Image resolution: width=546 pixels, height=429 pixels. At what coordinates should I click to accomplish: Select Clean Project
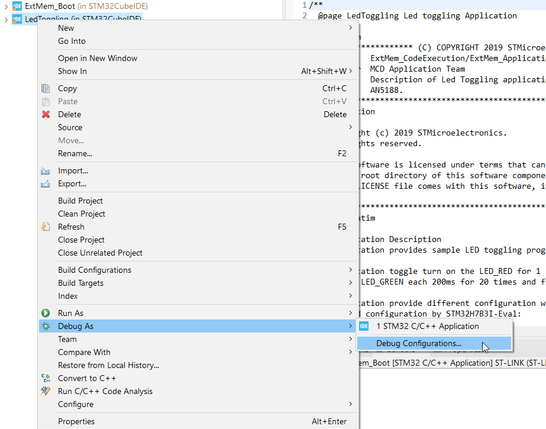coord(198,214)
